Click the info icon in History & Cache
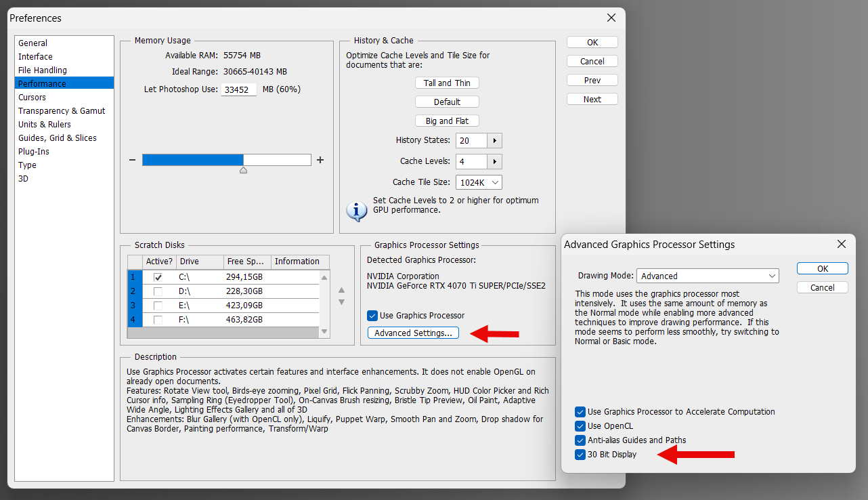868x500 pixels. [356, 211]
